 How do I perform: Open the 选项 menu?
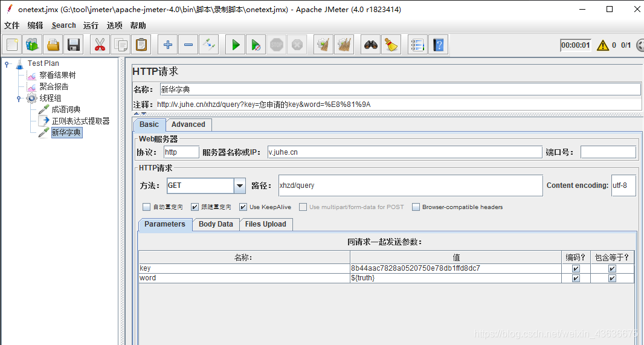(115, 25)
